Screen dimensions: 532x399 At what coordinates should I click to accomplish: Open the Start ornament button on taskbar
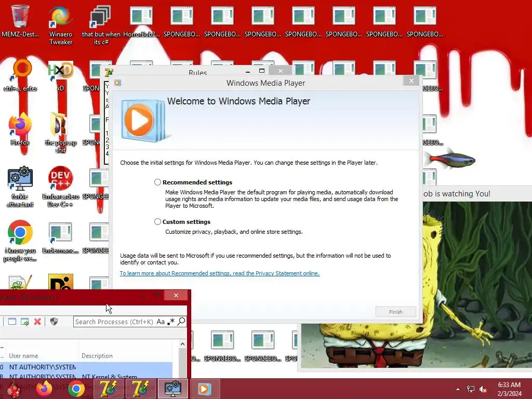click(x=14, y=389)
